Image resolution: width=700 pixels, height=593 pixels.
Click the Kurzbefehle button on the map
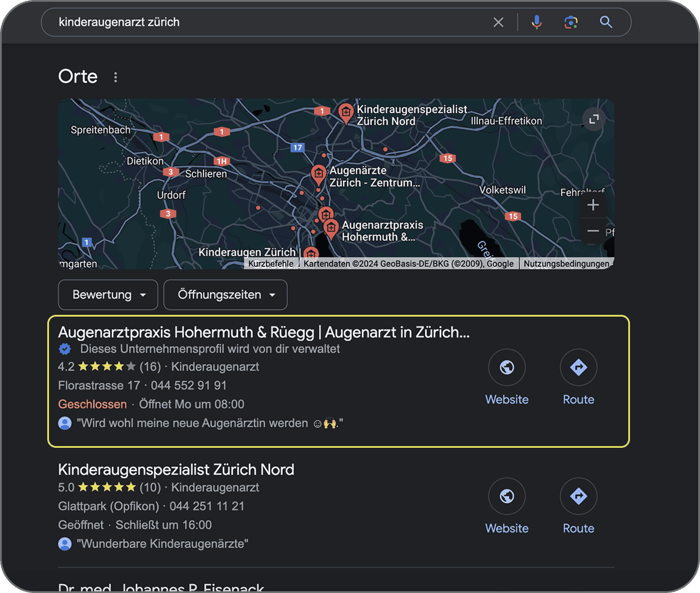(x=271, y=264)
